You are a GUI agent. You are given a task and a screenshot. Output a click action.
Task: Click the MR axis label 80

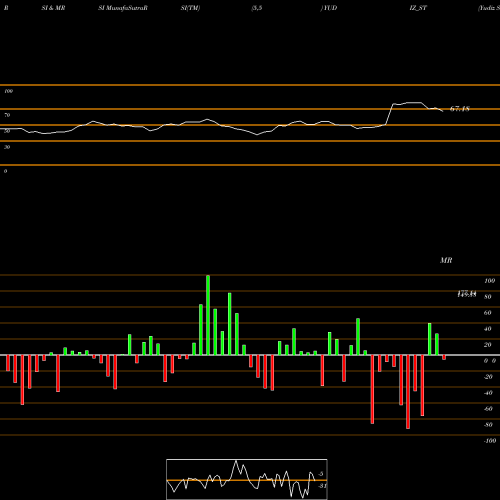tap(488, 297)
